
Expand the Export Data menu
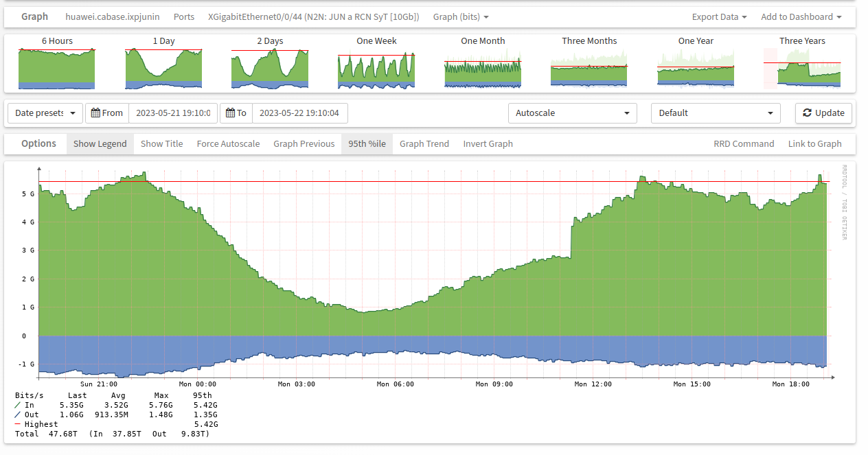pos(719,16)
